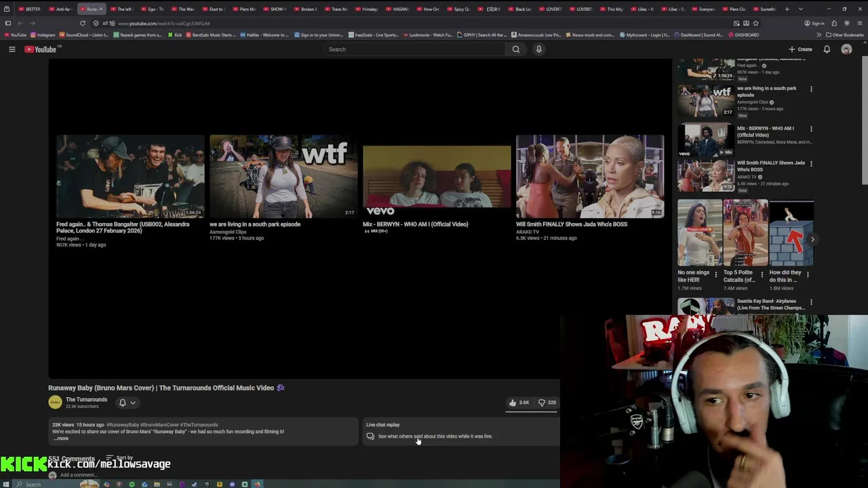This screenshot has height=488, width=868.
Task: Click the Windows Start button
Action: point(7,484)
